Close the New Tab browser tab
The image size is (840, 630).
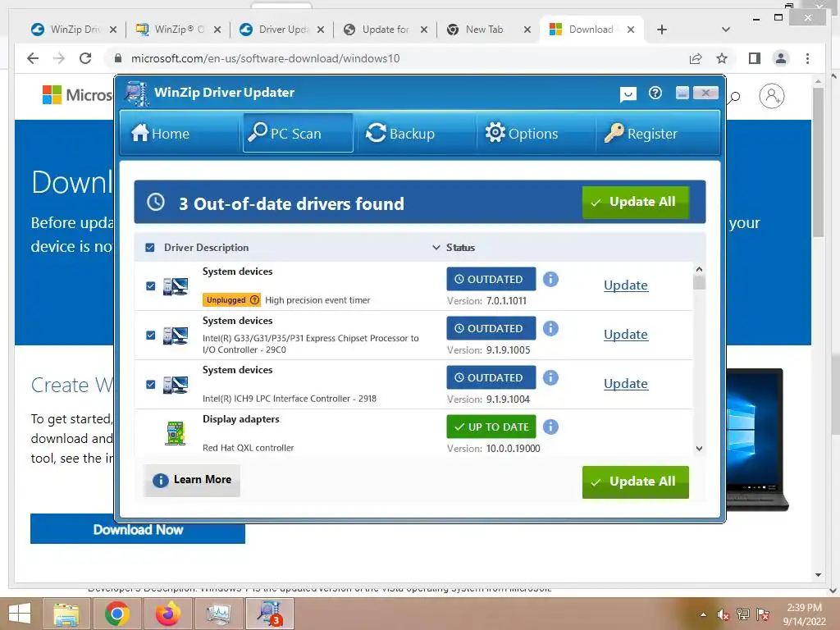(527, 30)
